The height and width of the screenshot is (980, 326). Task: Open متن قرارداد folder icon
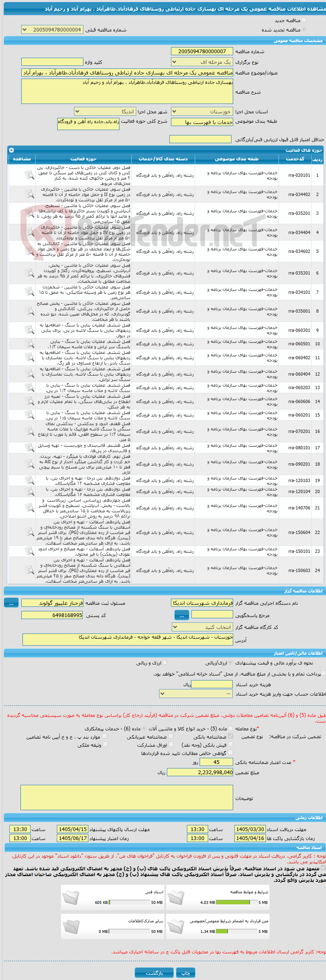[176, 927]
